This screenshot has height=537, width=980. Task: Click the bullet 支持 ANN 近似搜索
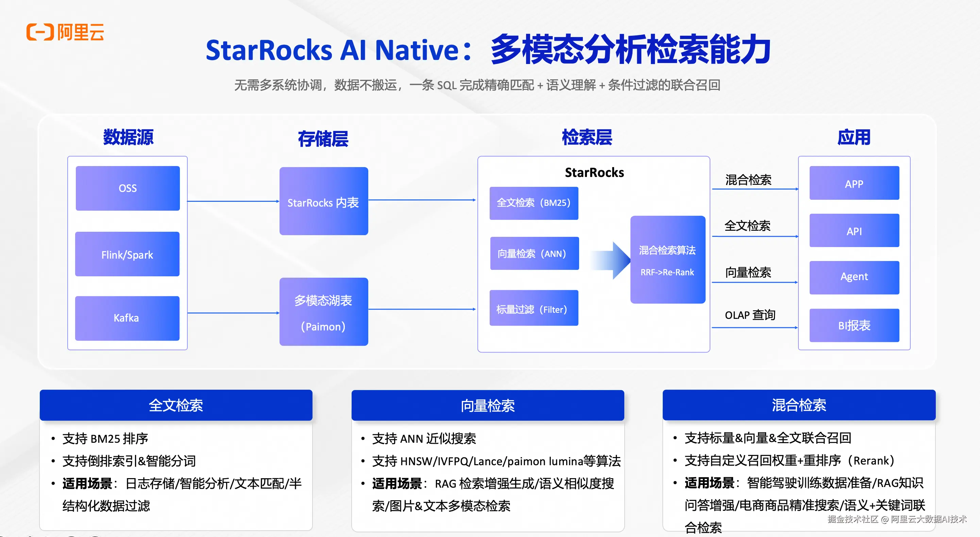coord(424,439)
